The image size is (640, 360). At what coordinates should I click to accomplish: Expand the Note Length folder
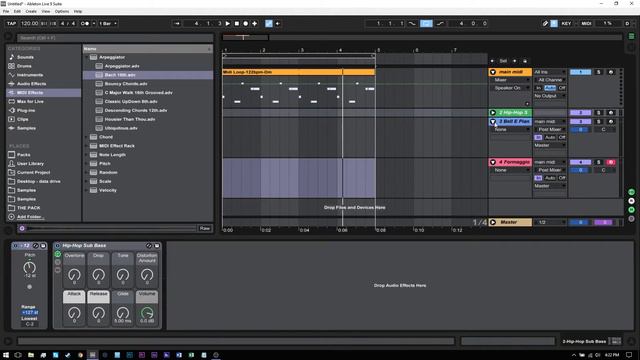coord(86,155)
